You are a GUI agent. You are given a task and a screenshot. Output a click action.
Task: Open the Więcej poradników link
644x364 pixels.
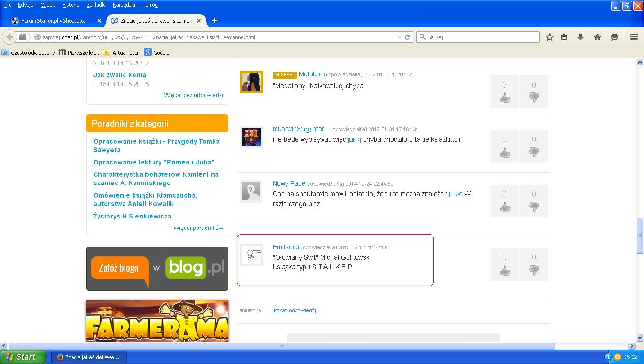pos(198,228)
